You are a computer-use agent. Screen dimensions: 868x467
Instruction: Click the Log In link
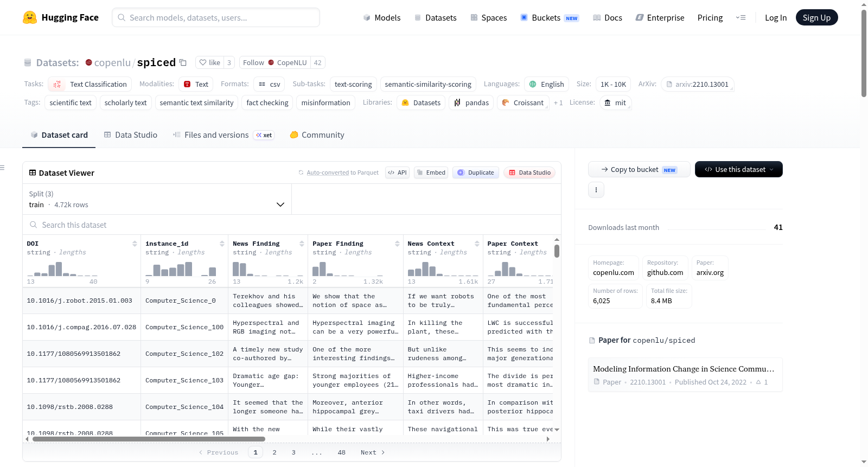point(776,17)
